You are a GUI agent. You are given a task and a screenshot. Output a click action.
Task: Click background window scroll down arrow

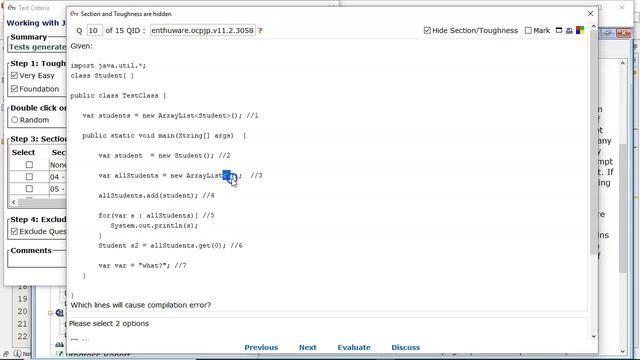(622, 351)
